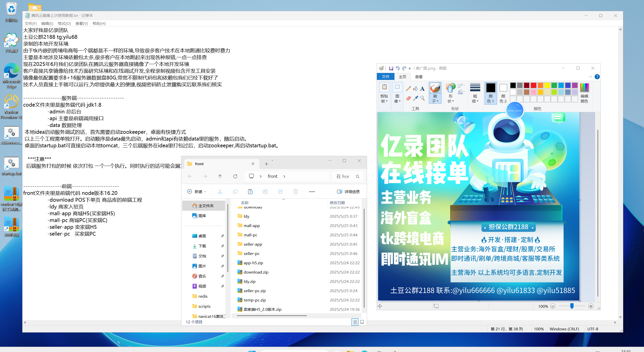Viewport: 644px width, 352px height.
Task: Choose the Eraser tool
Action: [x=408, y=98]
